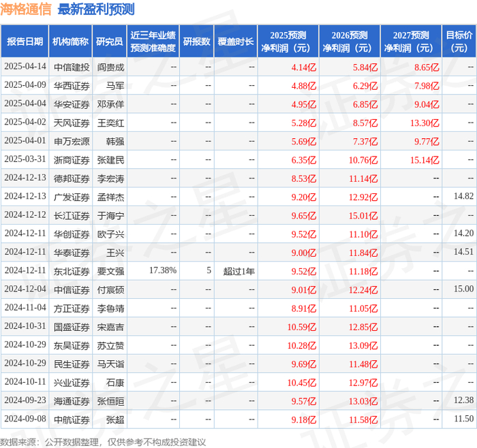The height and width of the screenshot is (448, 477).
Task: Click the target price 14.20
Action: coord(463,234)
